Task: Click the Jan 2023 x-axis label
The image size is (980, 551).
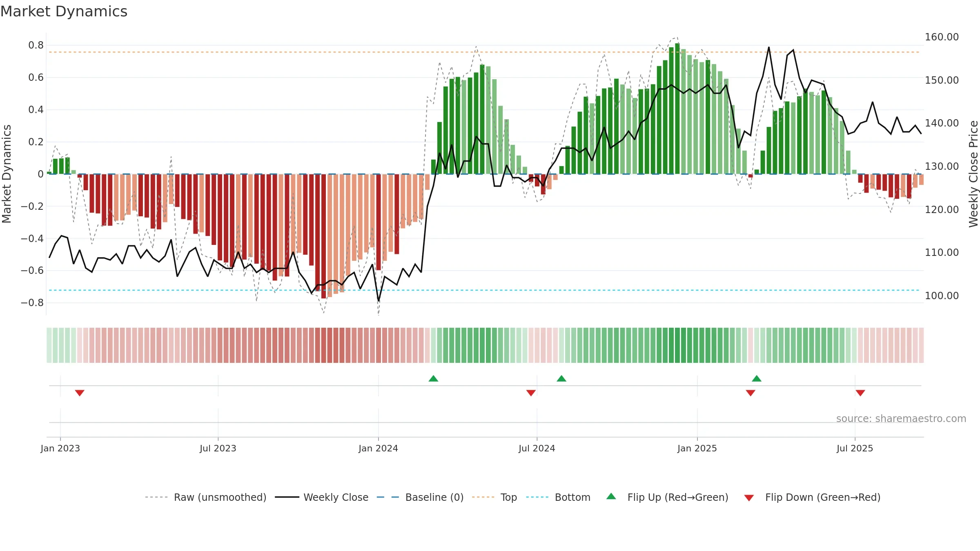Action: click(x=60, y=448)
